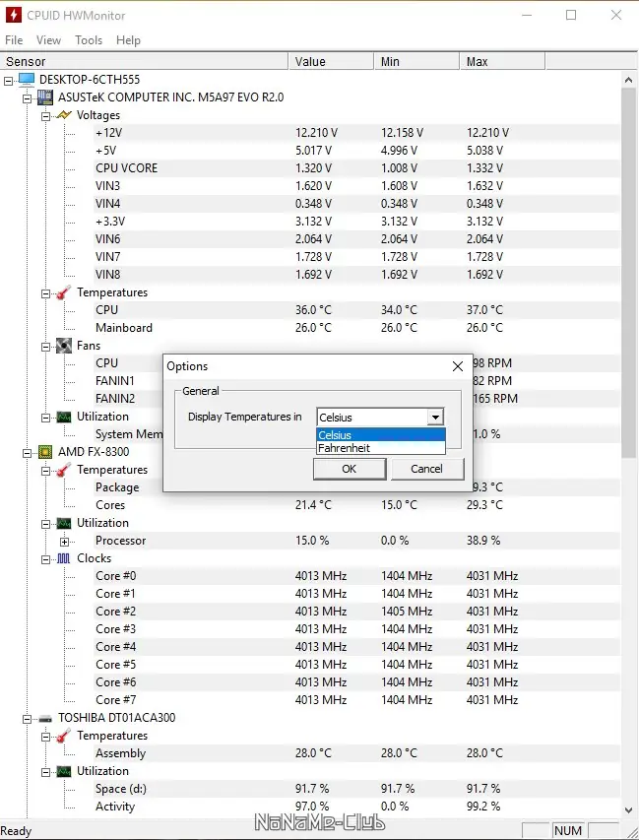Collapse the ASUSTeK COMPUTER INC. node

pyautogui.click(x=28, y=98)
